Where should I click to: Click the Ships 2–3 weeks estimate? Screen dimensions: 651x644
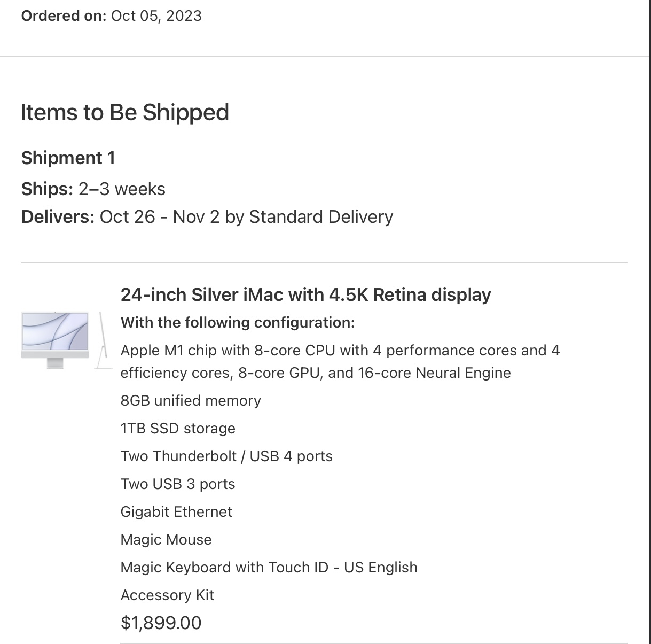(x=93, y=189)
